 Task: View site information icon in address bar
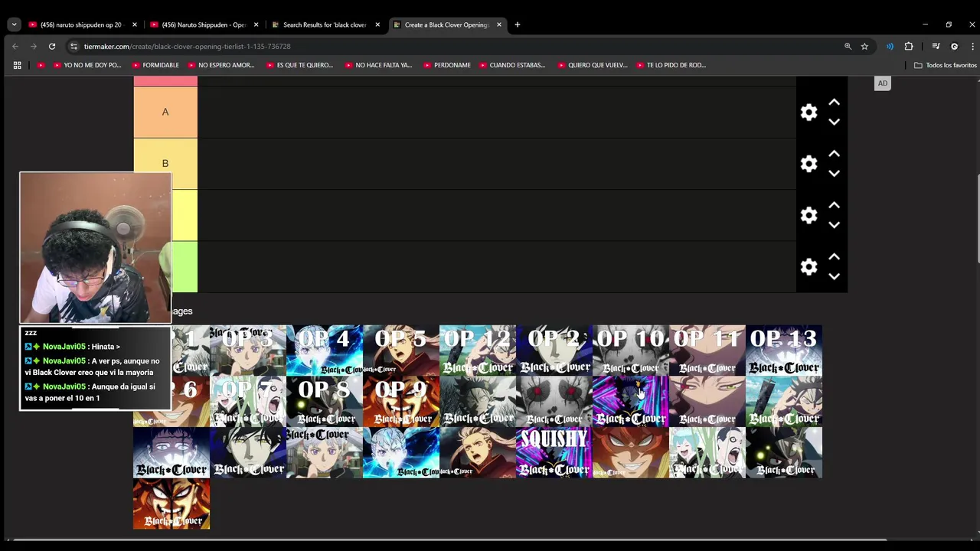(73, 46)
